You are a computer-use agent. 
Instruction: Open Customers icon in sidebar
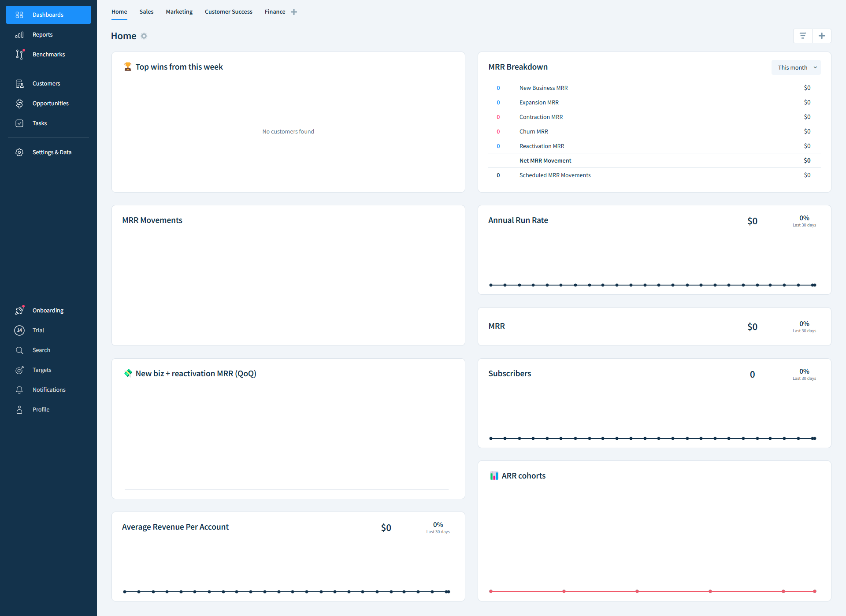19,84
